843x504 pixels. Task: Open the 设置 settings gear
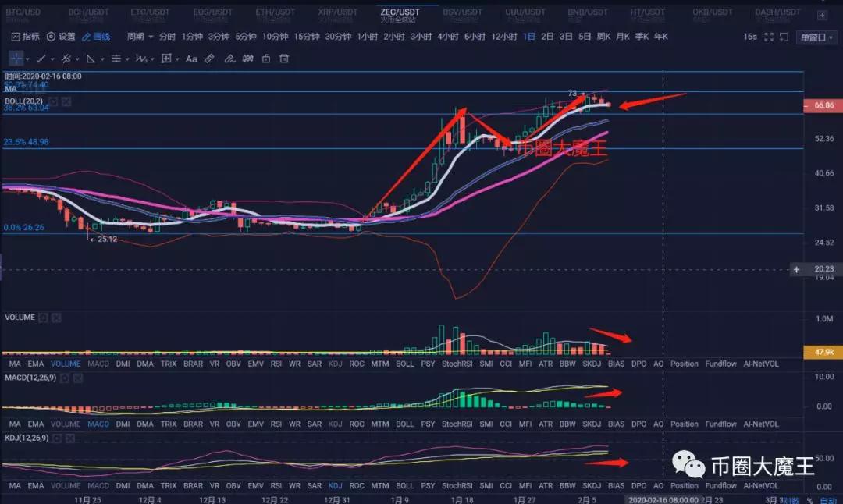[61, 37]
